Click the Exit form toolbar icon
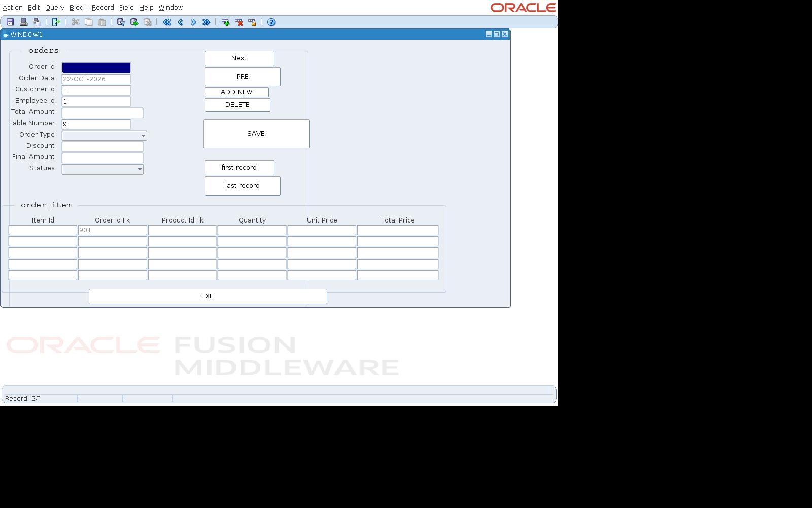Viewport: 812px width, 508px height. pyautogui.click(x=56, y=22)
